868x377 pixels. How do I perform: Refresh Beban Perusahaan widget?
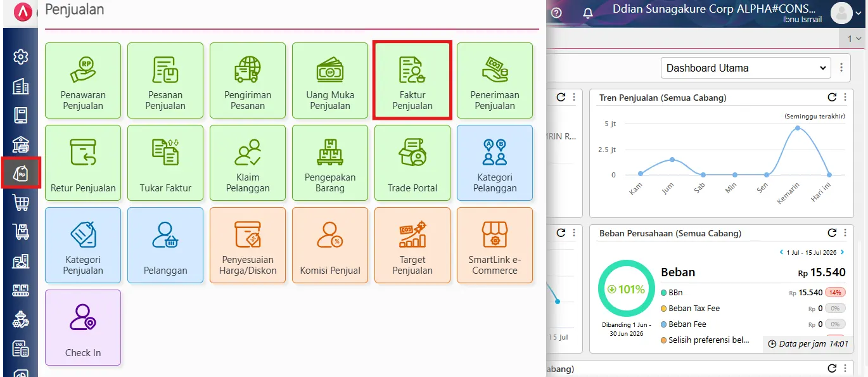[832, 233]
